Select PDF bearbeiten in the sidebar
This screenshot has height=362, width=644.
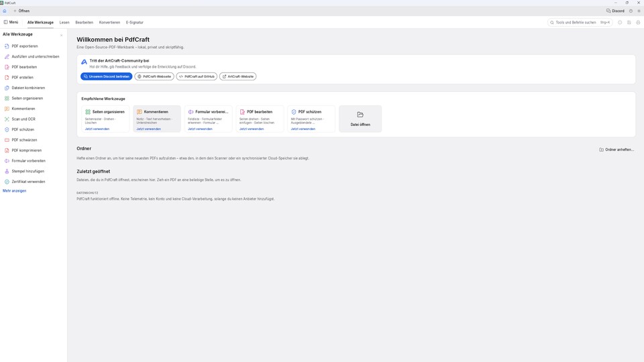click(33, 67)
